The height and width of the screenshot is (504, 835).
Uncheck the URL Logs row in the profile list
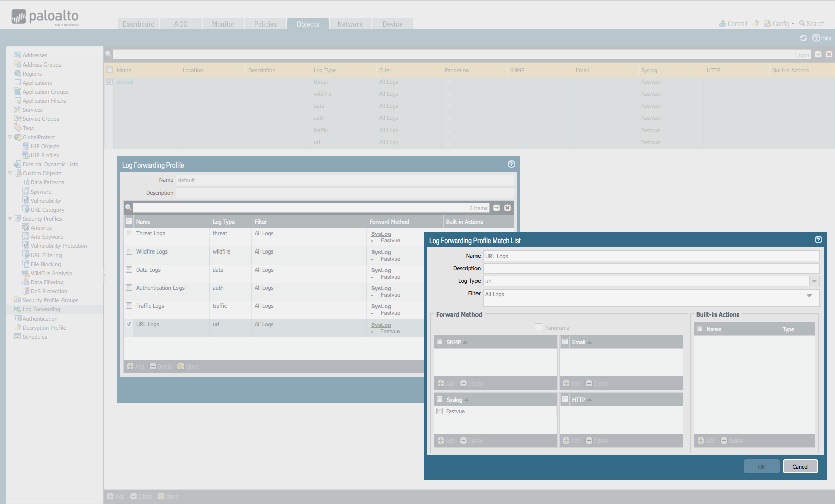point(129,324)
